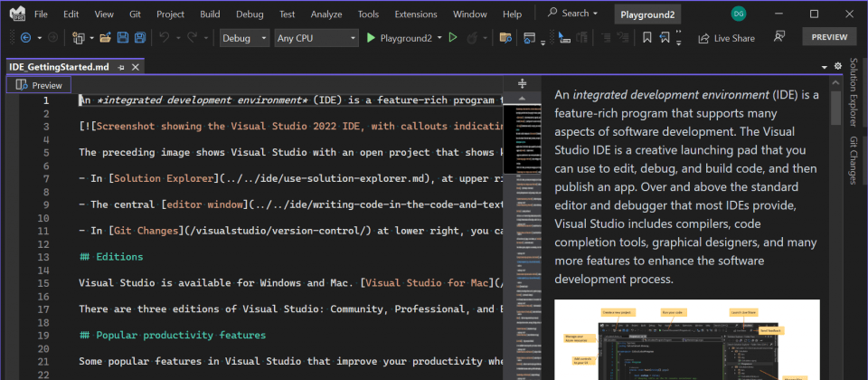This screenshot has width=868, height=380.
Task: Click the Playground2 solution name label
Action: pyautogui.click(x=647, y=14)
